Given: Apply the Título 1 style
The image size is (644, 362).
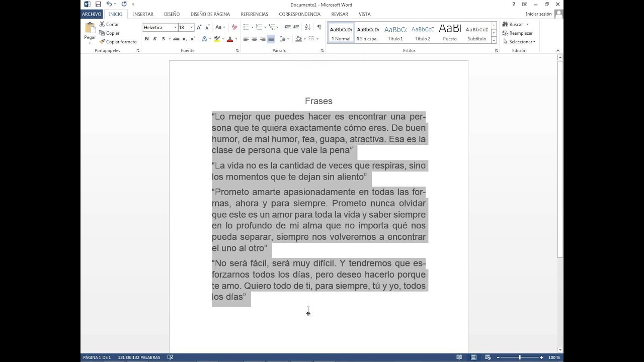Looking at the screenshot, I should (395, 33).
